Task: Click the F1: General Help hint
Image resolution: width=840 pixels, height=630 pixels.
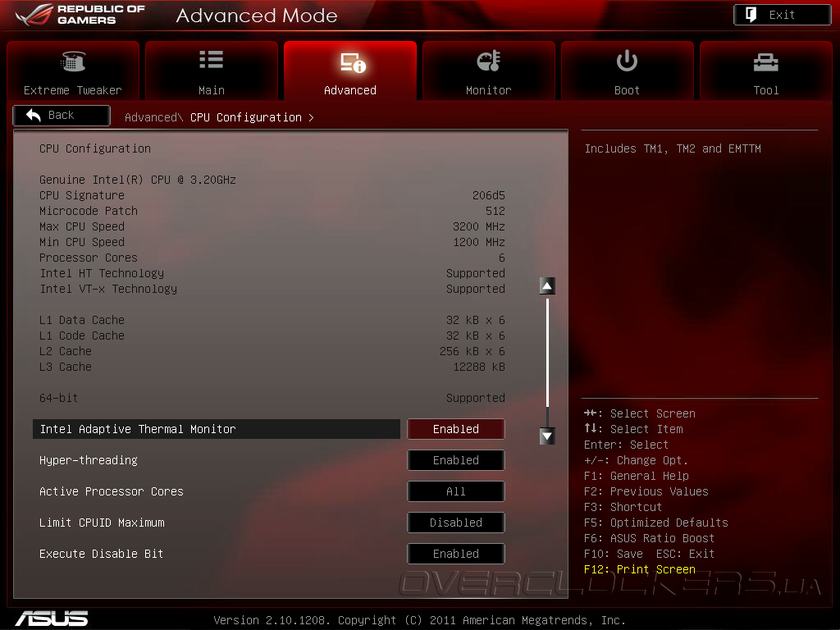Action: pyautogui.click(x=637, y=476)
